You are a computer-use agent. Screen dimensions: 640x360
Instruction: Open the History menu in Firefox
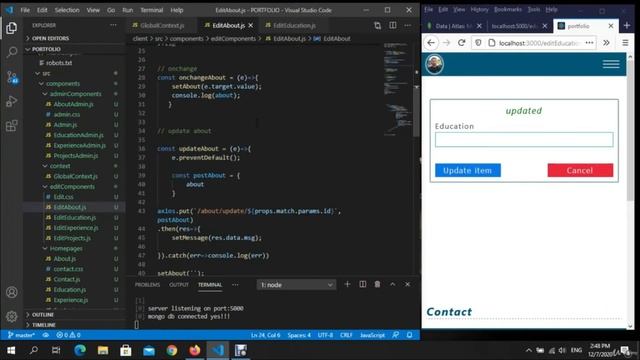[x=479, y=9]
